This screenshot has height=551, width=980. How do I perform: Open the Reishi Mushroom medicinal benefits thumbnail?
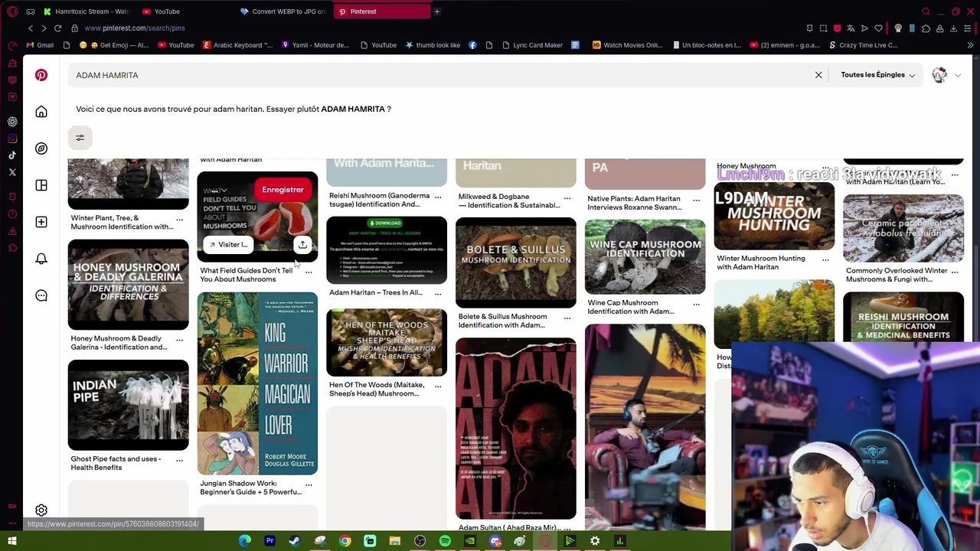[903, 316]
